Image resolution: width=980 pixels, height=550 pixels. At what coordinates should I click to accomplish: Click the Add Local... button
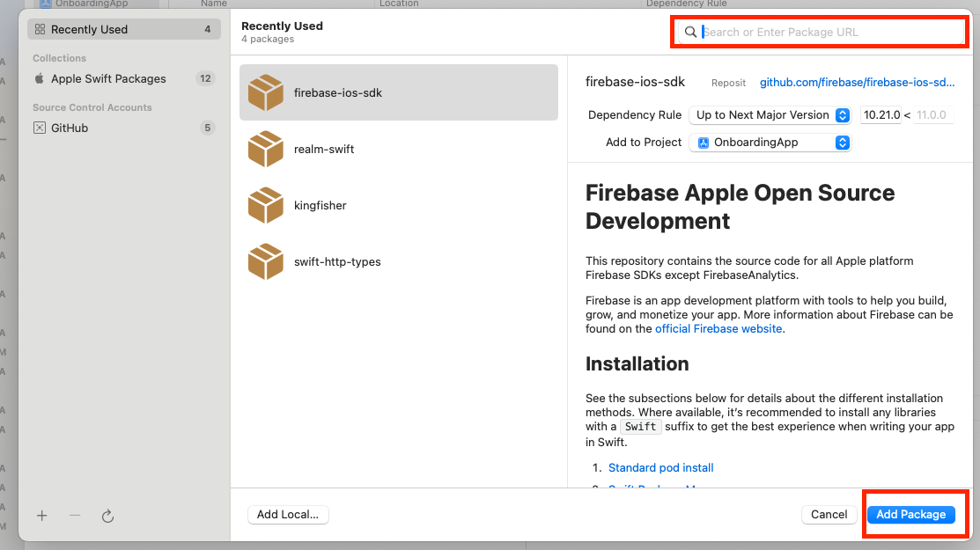288,515
